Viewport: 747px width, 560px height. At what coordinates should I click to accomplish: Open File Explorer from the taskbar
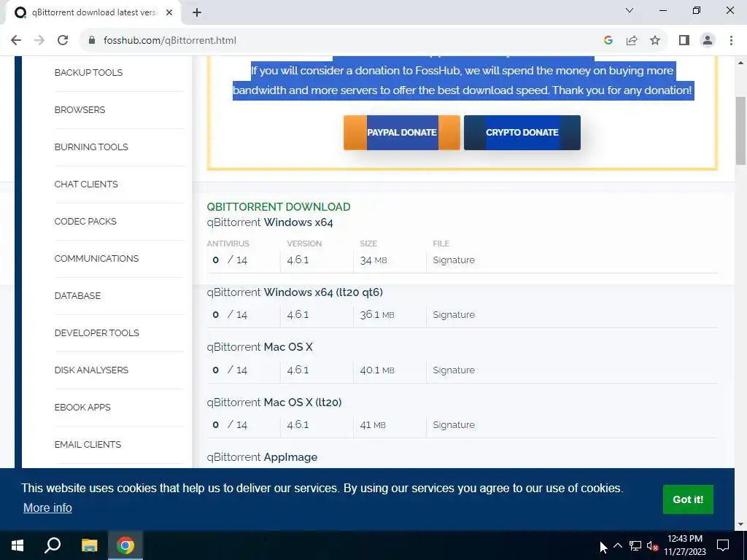coord(89,545)
